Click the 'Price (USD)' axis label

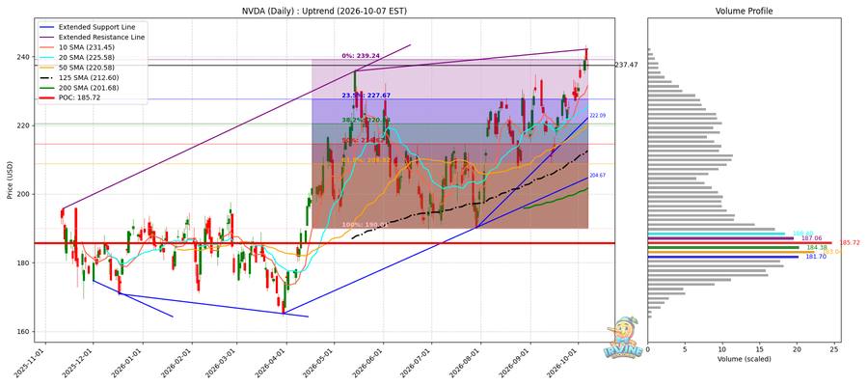click(10, 179)
